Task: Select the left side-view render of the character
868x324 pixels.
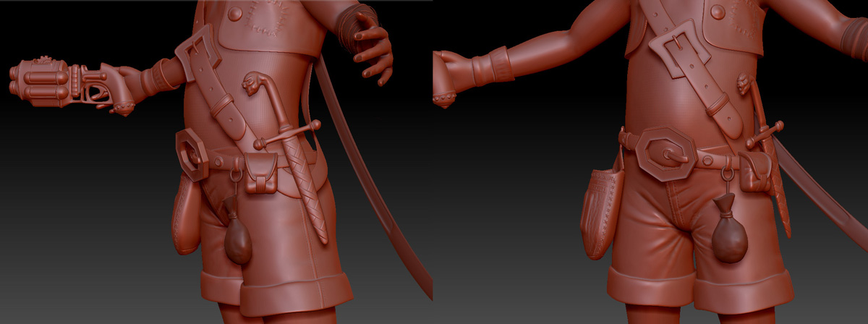Action: click(216, 162)
